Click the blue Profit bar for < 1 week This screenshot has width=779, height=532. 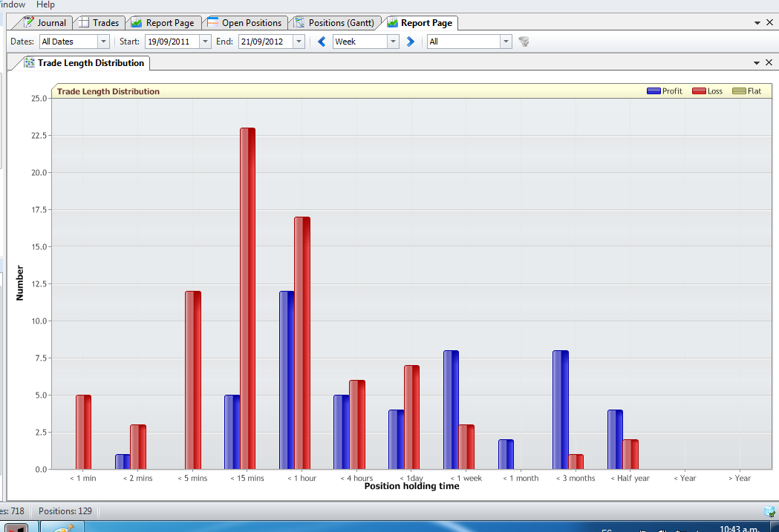[x=451, y=410]
